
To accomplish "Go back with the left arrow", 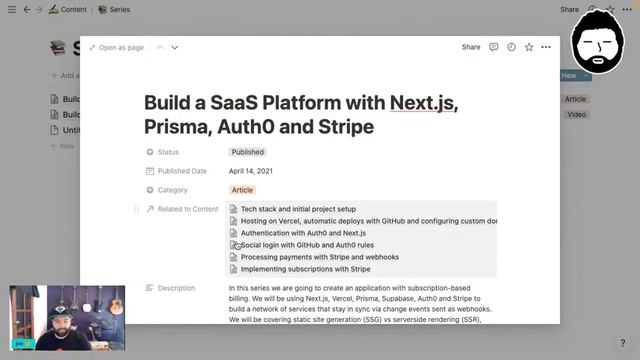I will coord(27,9).
